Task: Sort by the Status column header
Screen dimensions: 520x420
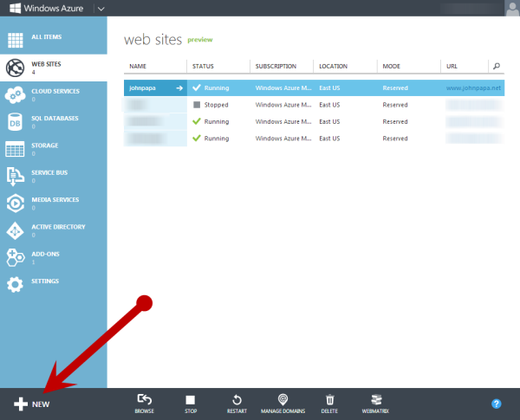Action: [203, 67]
